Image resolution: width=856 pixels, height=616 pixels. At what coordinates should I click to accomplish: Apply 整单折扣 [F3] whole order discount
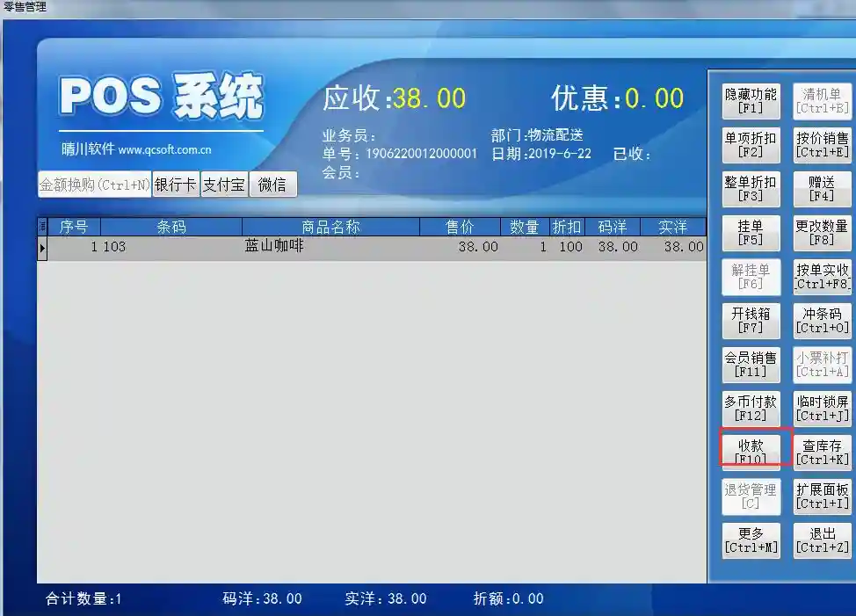(751, 189)
